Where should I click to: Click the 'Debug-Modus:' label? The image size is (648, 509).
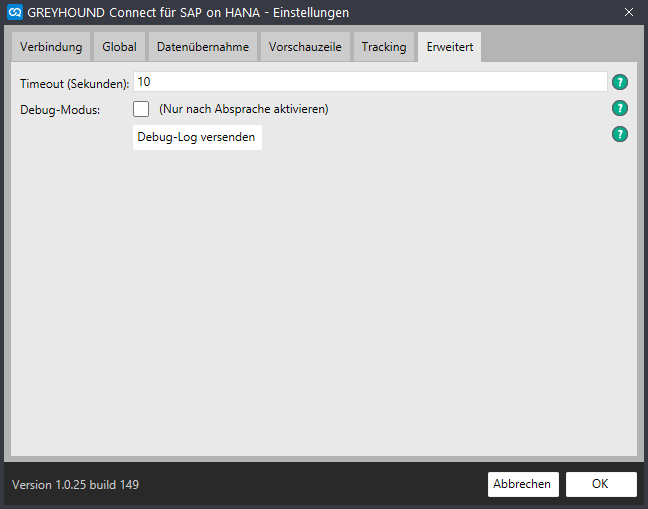tap(60, 110)
